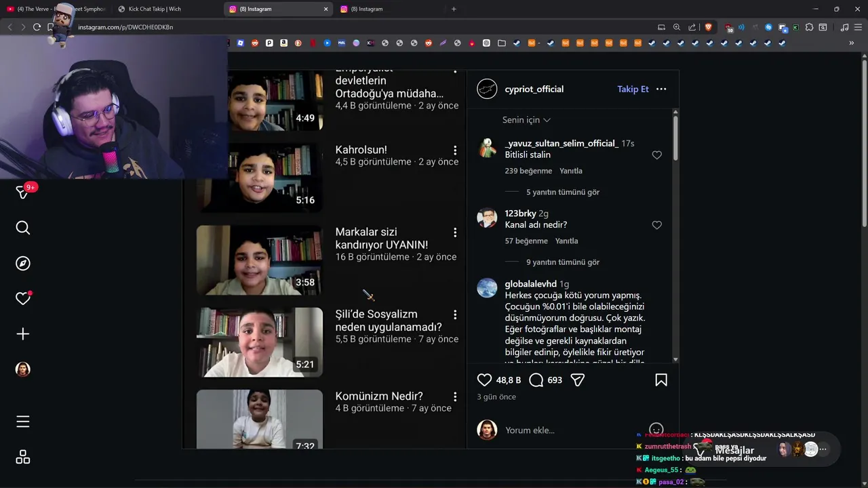Screen dimensions: 868x488
Task: View 239 beğenme likes on comment
Action: (x=528, y=171)
